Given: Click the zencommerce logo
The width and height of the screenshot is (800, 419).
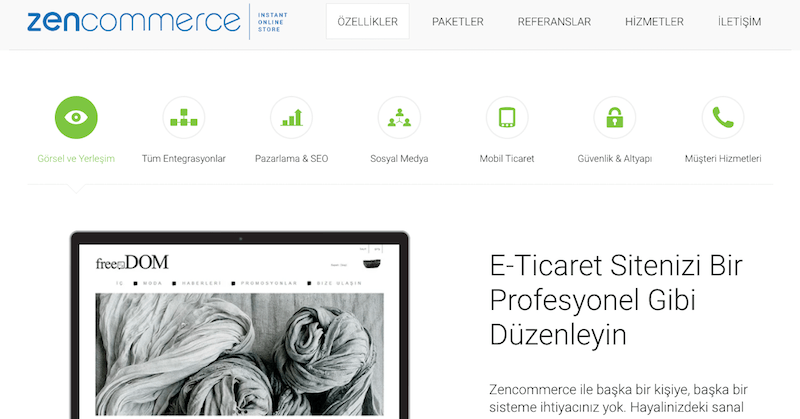Looking at the screenshot, I should (x=134, y=21).
